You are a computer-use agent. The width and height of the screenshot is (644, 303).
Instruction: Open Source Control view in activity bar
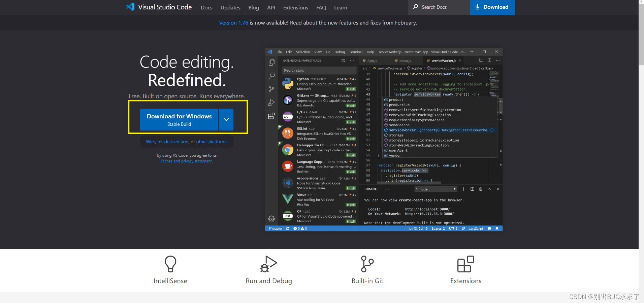tap(271, 89)
